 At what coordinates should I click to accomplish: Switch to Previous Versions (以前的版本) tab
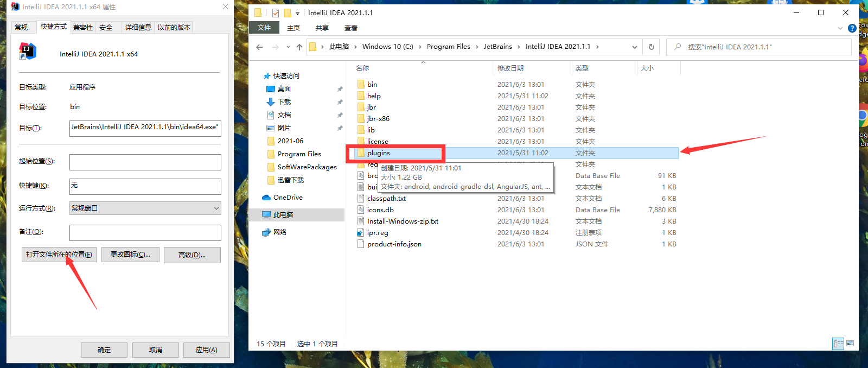click(174, 27)
